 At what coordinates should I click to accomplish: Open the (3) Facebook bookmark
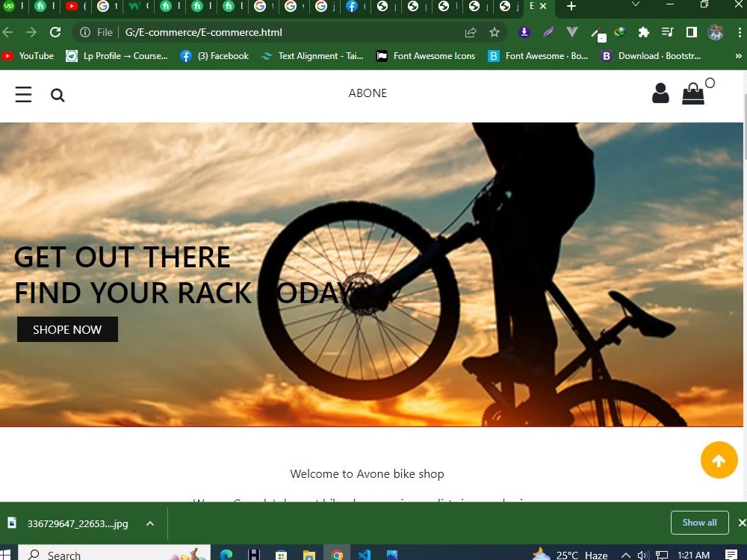pyautogui.click(x=214, y=56)
